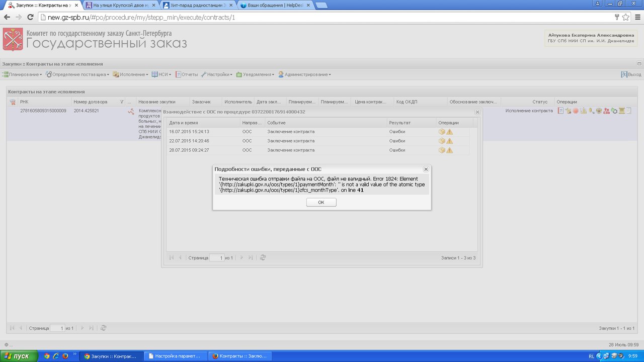This screenshot has height=362, width=644.
Task: Refresh the main contracts grid
Action: pos(103,328)
